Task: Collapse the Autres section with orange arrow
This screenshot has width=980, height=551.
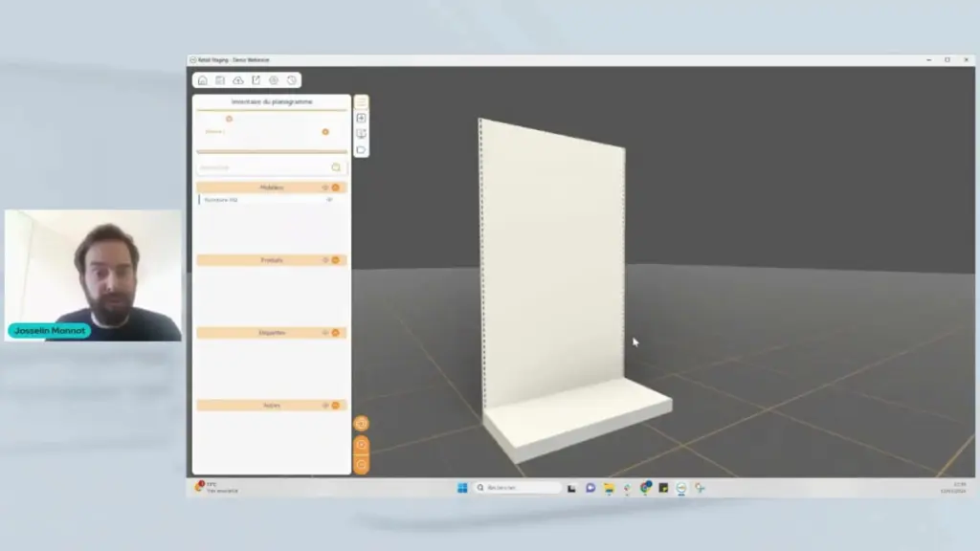Action: [x=336, y=406]
